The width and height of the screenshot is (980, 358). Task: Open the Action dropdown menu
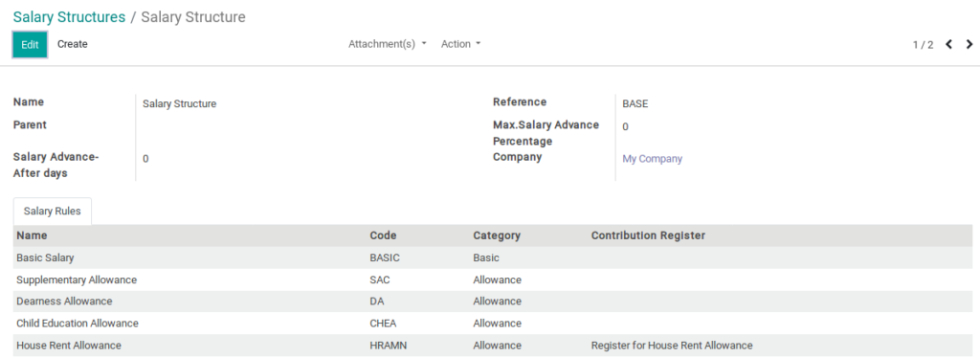tap(461, 44)
